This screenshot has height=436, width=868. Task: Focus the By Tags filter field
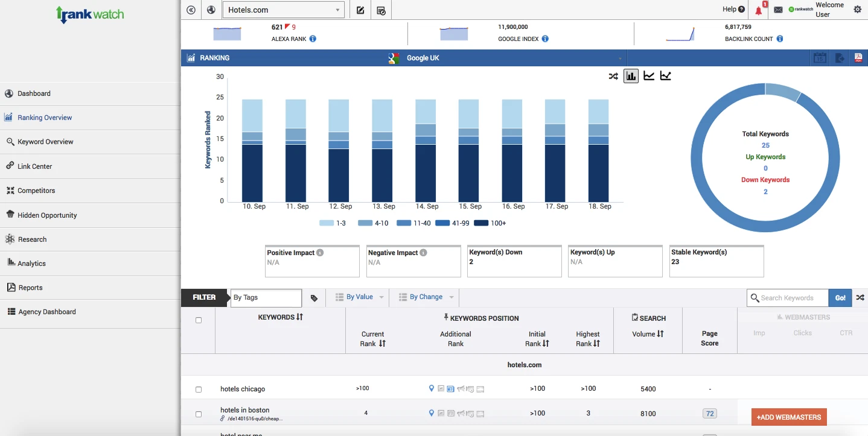(266, 297)
